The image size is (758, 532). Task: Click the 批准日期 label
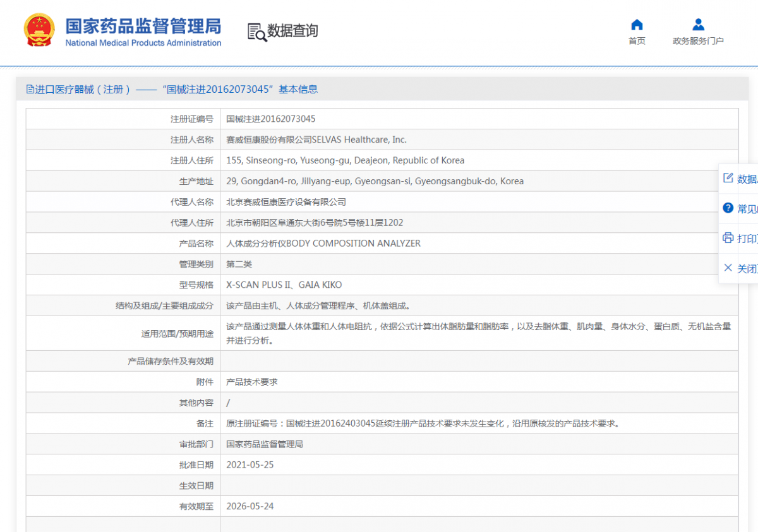tap(196, 465)
